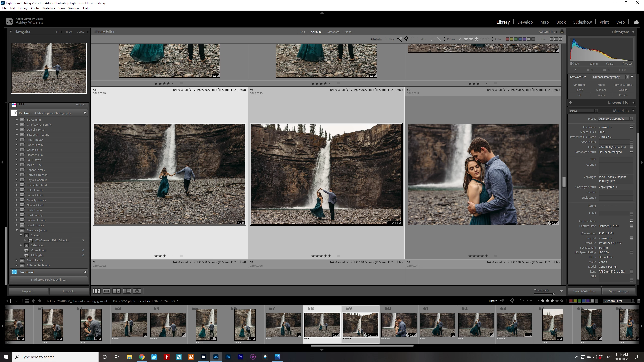The width and height of the screenshot is (644, 362).
Task: Switch to the Develop module
Action: click(525, 22)
